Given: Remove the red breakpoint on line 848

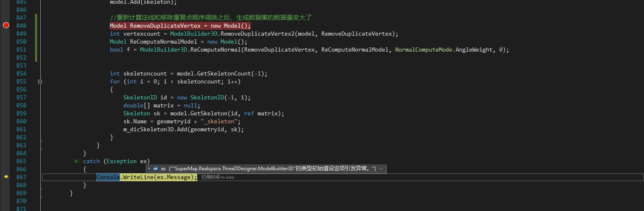Looking at the screenshot, I should click(6, 26).
